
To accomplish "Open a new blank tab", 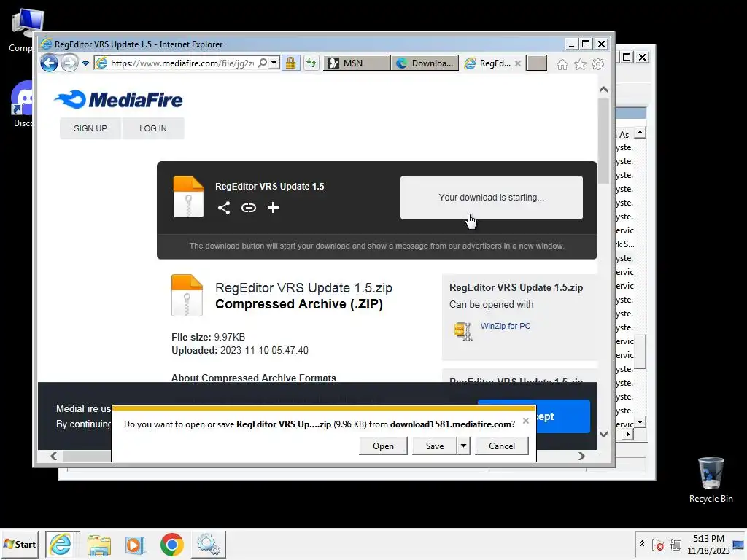I will point(537,63).
